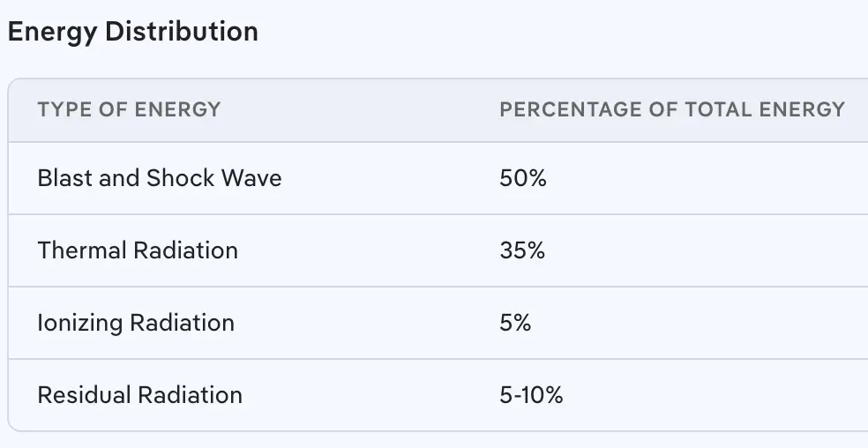Click the 35% value cell
This screenshot has width=868, height=448.
point(522,250)
